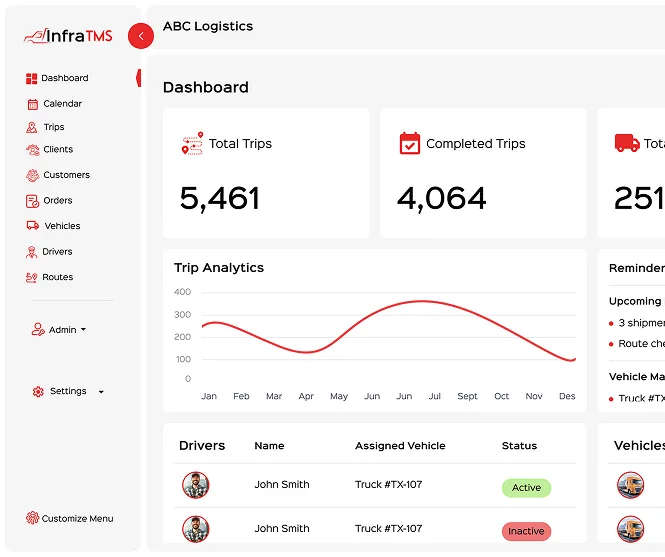Click the first truck thumbnail under Vehicles

coord(630,485)
